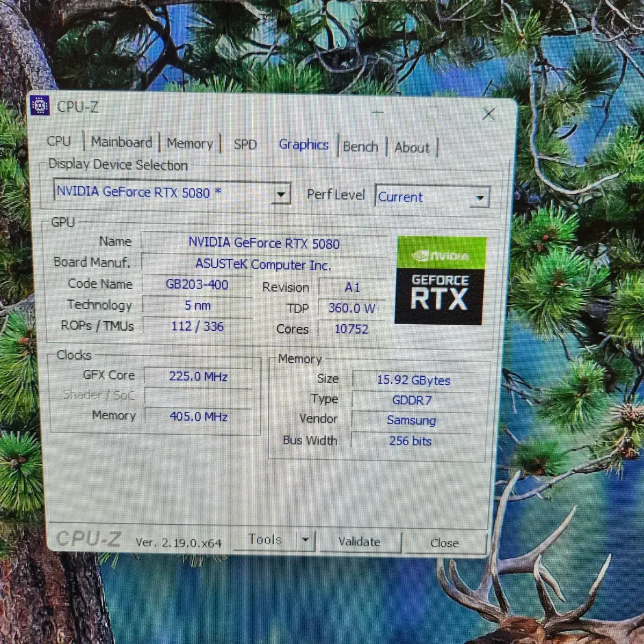The image size is (644, 644).
Task: Click the version text Ver. 2.19.0.x64
Action: (x=178, y=543)
